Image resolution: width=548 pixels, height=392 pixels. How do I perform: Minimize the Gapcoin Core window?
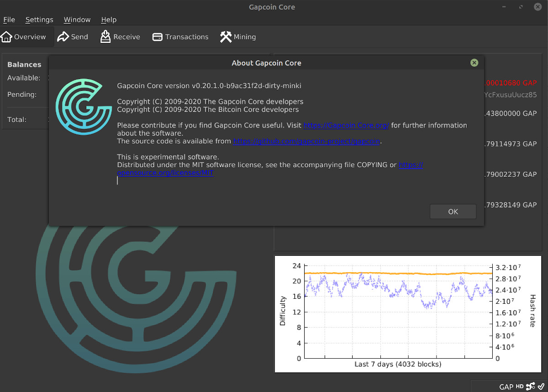point(504,7)
